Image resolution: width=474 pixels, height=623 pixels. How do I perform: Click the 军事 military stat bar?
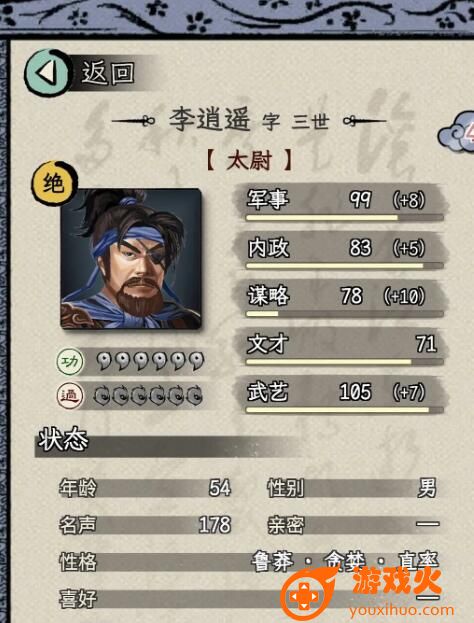pyautogui.click(x=341, y=202)
